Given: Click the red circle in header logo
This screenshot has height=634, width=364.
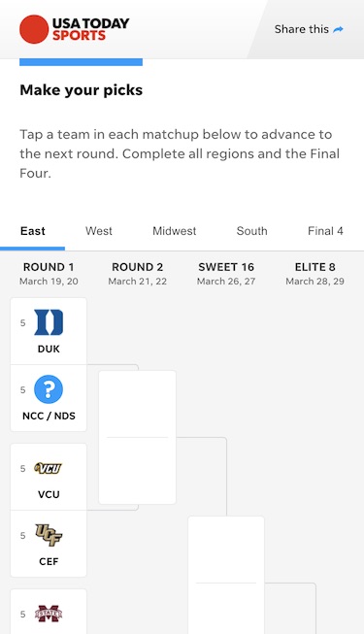Looking at the screenshot, I should [x=34, y=29].
